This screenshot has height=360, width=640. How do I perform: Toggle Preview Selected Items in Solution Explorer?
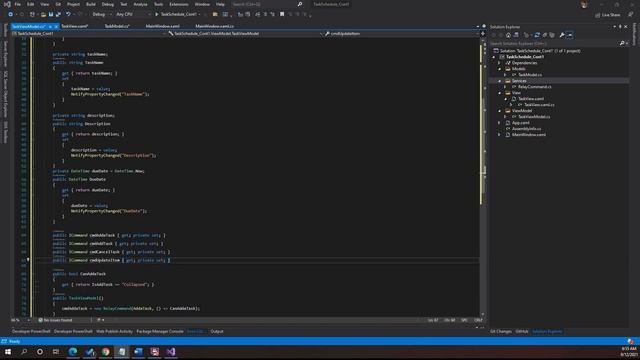tap(570, 35)
